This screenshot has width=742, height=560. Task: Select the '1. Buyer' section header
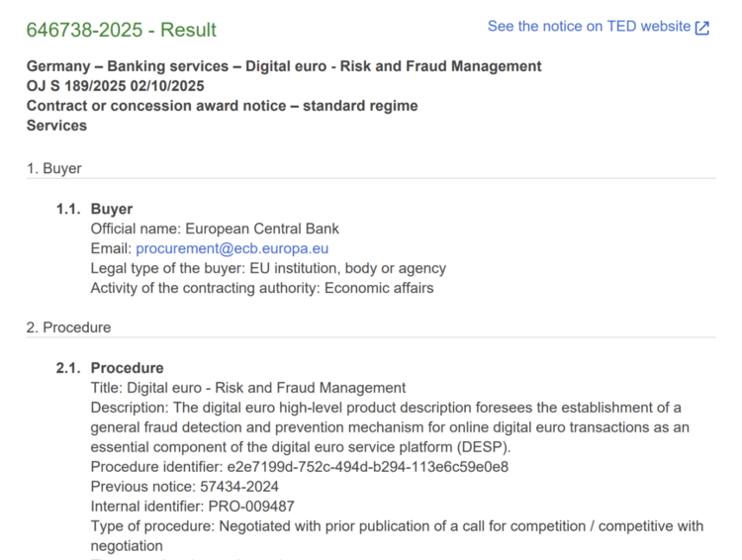coord(54,168)
